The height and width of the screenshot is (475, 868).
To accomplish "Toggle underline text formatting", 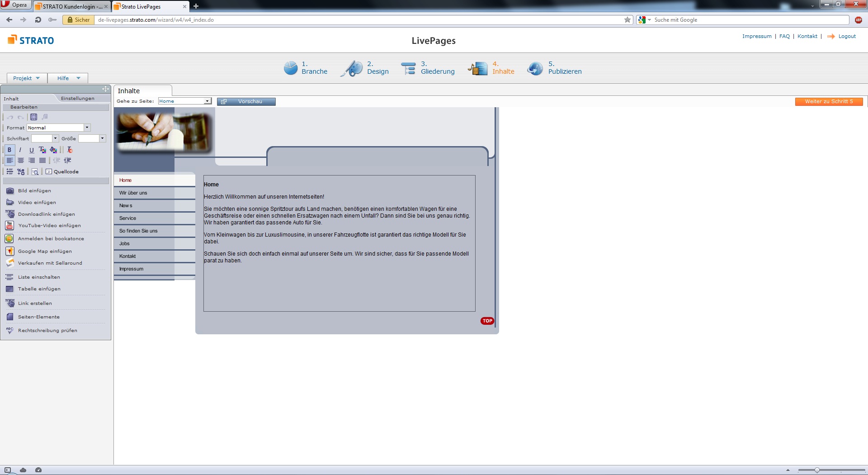I will point(31,150).
